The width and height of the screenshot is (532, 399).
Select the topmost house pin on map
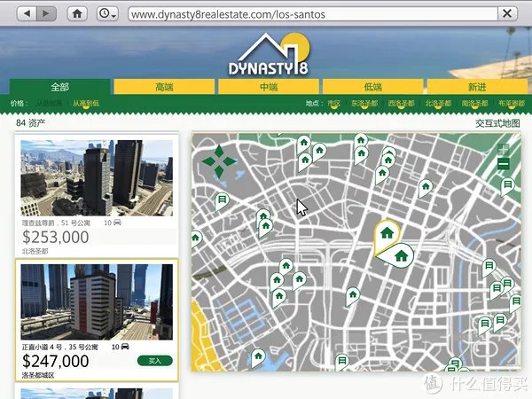point(361,140)
